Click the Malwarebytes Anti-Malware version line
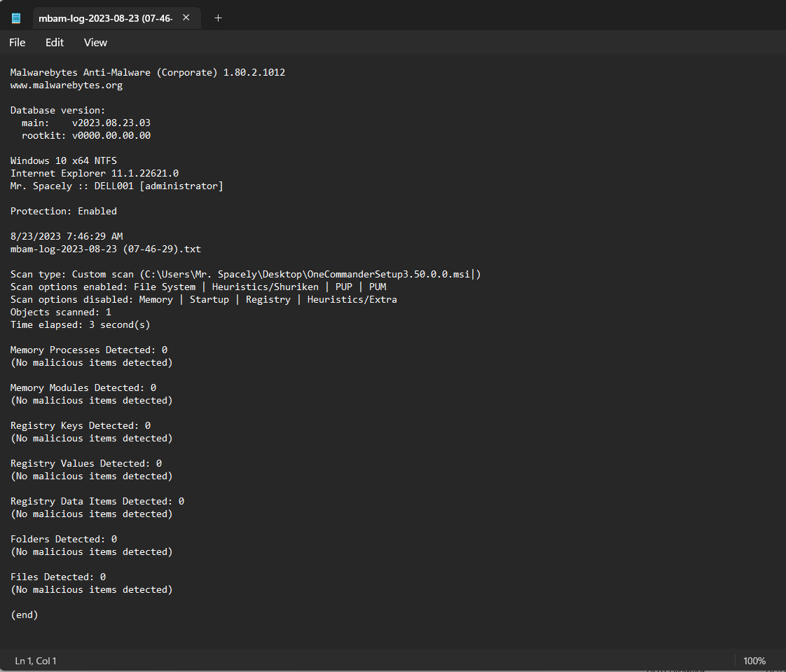 pyautogui.click(x=147, y=73)
